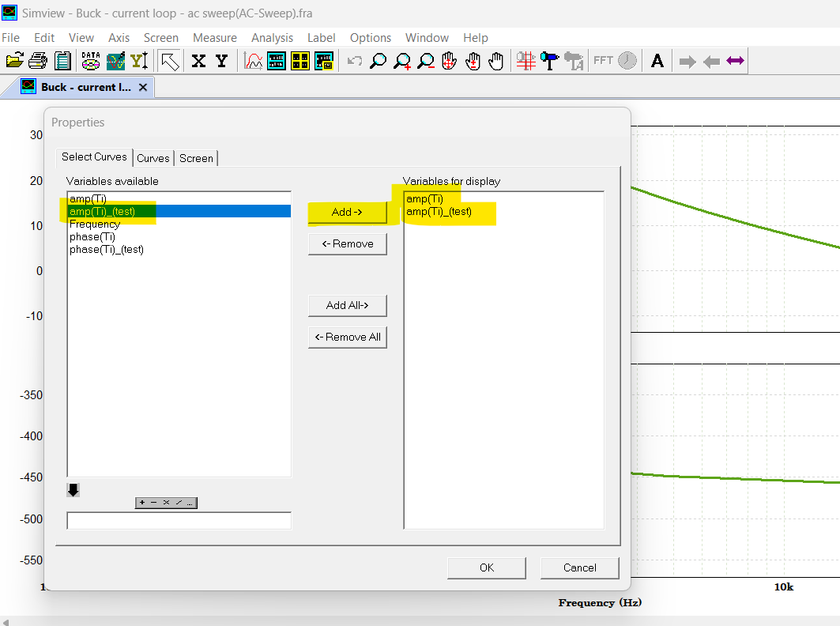This screenshot has height=626, width=840.
Task: Click the Add/Delete Curves waveform icon
Action: click(115, 61)
